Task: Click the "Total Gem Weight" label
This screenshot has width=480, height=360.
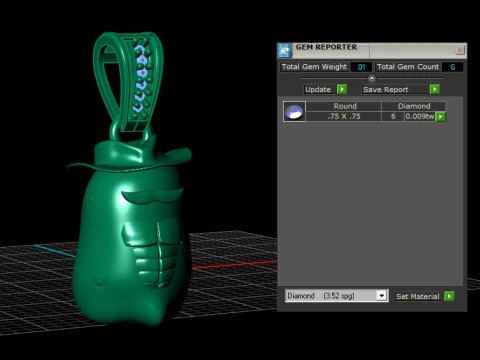Action: [314, 67]
